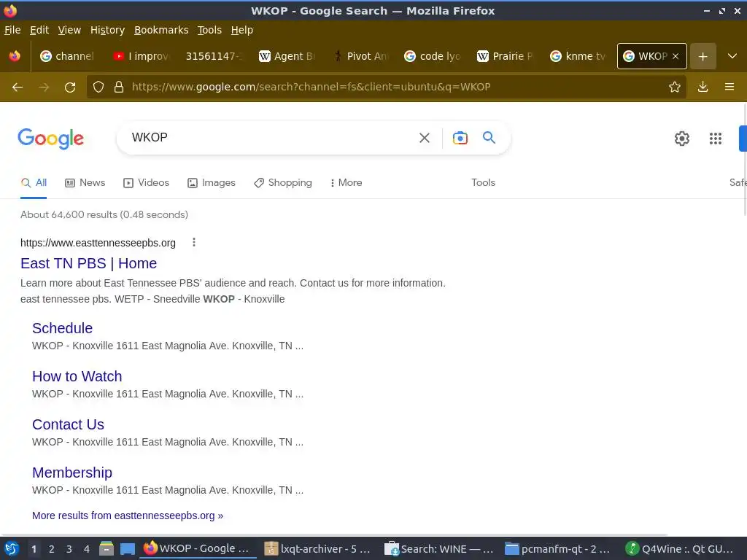Click the Google logo

click(x=50, y=139)
